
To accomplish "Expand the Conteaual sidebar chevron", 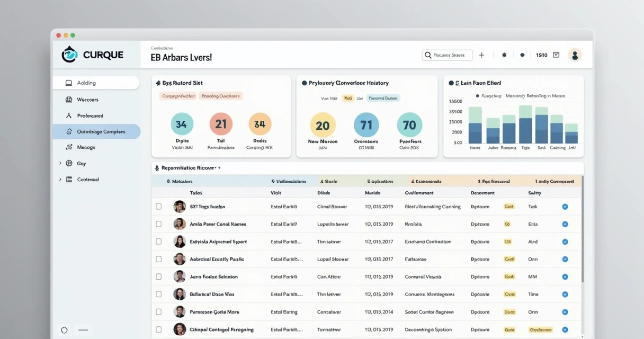I will (x=60, y=179).
